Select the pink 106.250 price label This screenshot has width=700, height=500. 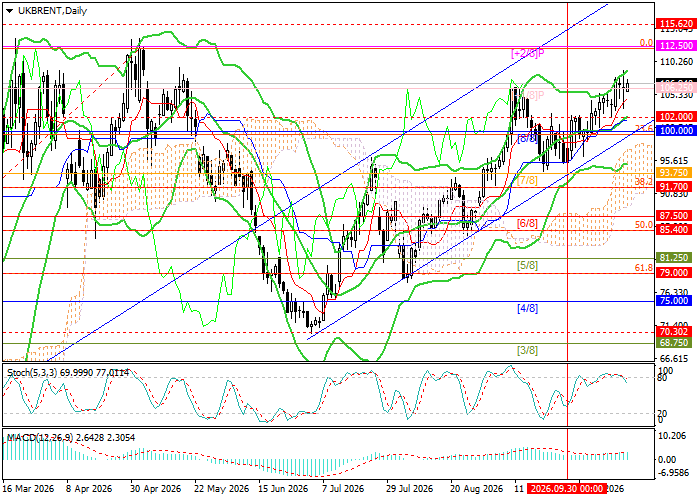[676, 88]
